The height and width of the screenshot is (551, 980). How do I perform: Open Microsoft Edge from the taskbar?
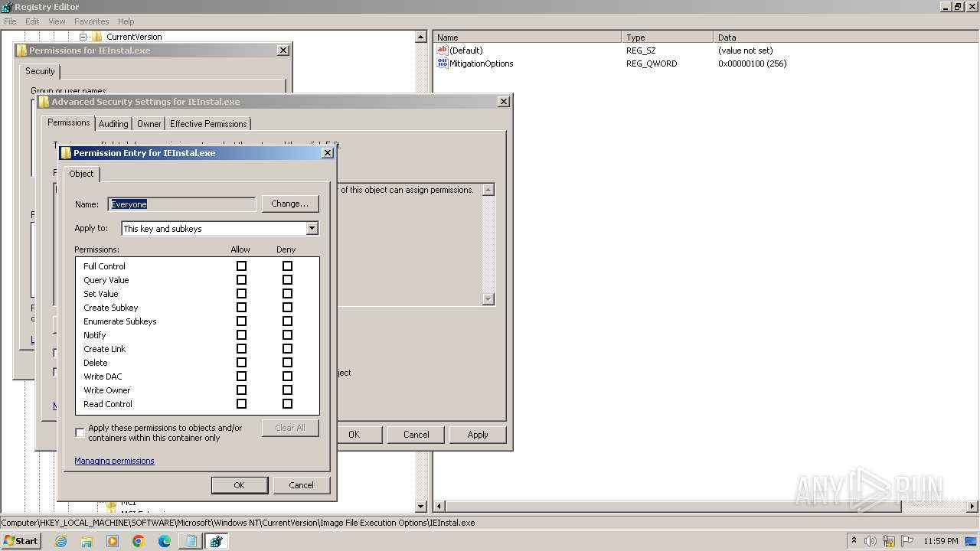(x=165, y=541)
